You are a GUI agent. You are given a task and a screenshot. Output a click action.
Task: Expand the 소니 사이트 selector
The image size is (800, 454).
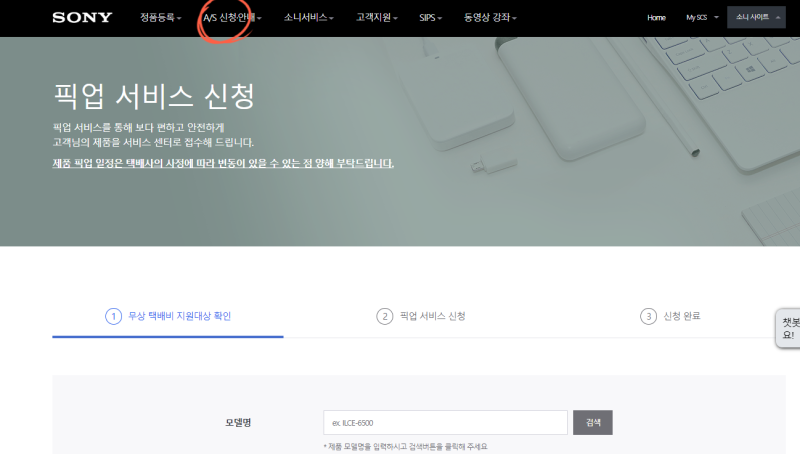[756, 17]
